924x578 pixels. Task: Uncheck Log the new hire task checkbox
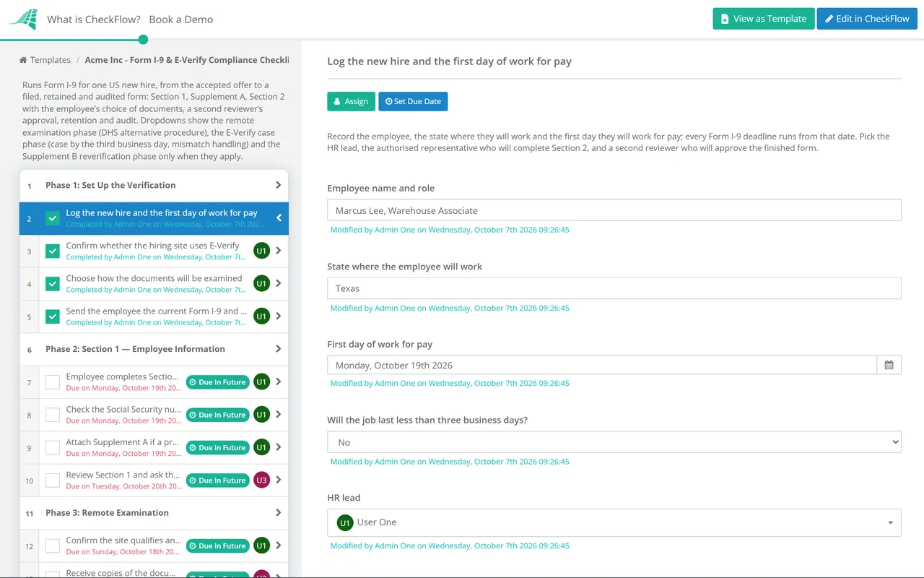coord(53,218)
